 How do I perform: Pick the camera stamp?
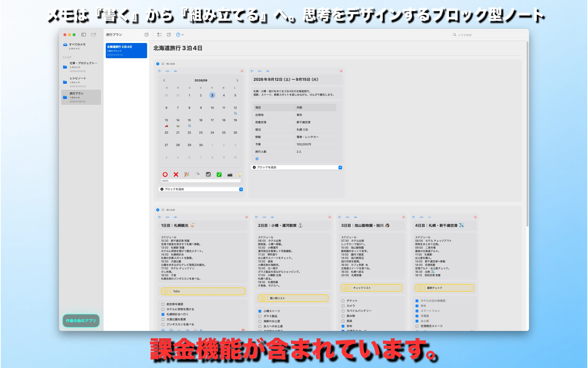230,175
